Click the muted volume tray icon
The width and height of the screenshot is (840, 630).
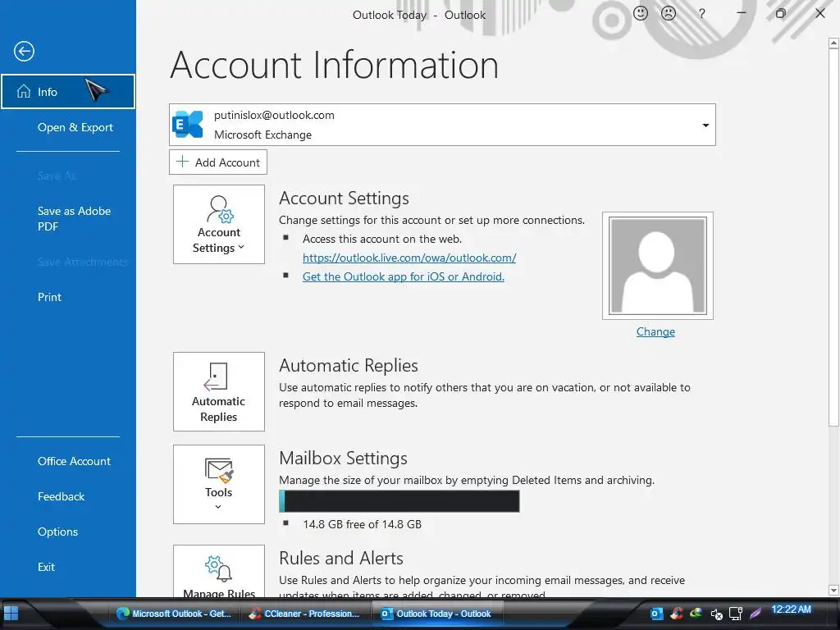[x=716, y=614]
